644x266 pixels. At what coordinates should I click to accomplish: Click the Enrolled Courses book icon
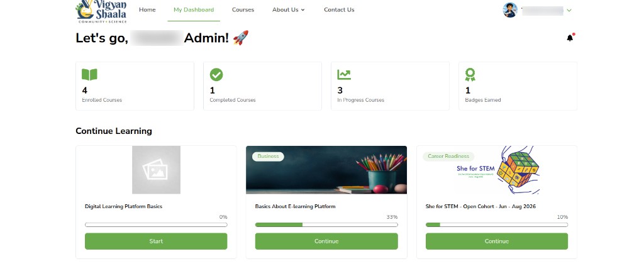(x=89, y=75)
